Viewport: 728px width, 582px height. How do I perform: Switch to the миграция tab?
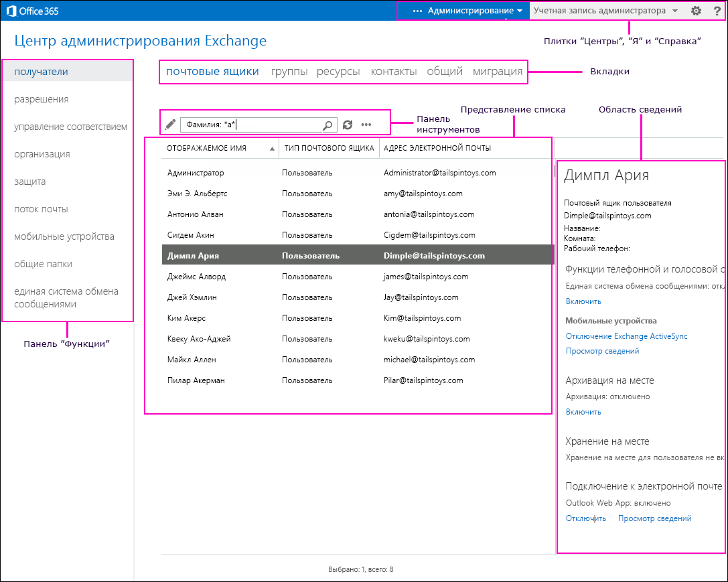[x=497, y=72]
